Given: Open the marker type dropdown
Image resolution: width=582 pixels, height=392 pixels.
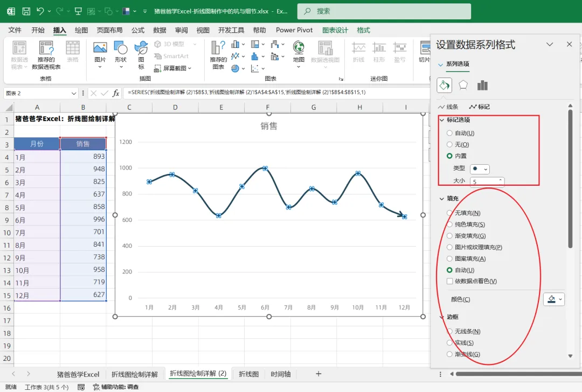Looking at the screenshot, I should [480, 169].
